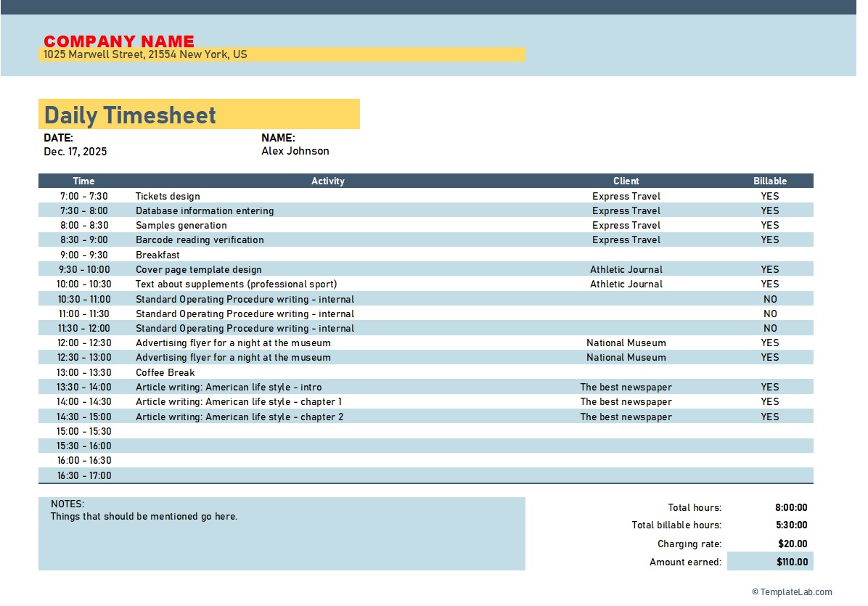Select address '1025 Marwell Street, 21554 New York, US'

click(146, 54)
